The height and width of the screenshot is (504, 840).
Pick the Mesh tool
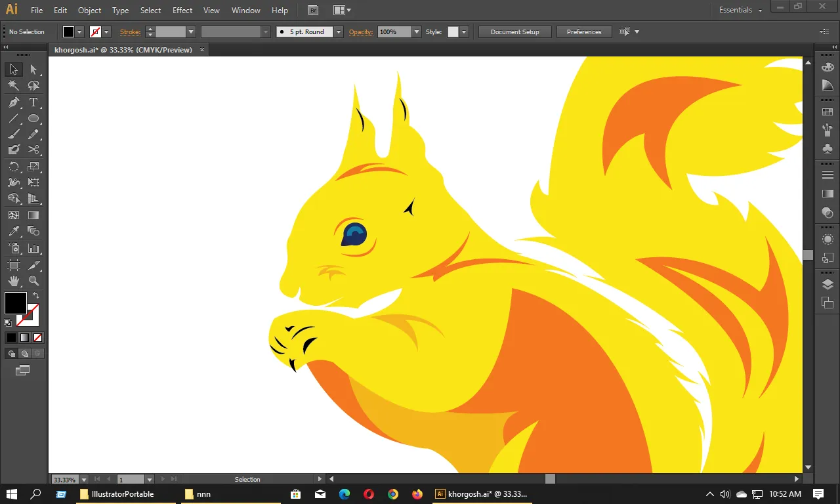(14, 215)
